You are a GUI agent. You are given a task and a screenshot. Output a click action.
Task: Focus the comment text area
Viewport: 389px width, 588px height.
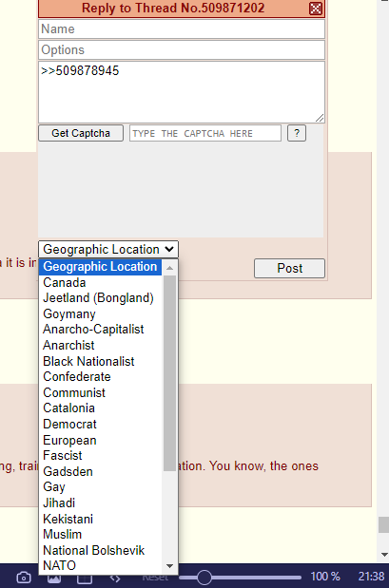(182, 92)
